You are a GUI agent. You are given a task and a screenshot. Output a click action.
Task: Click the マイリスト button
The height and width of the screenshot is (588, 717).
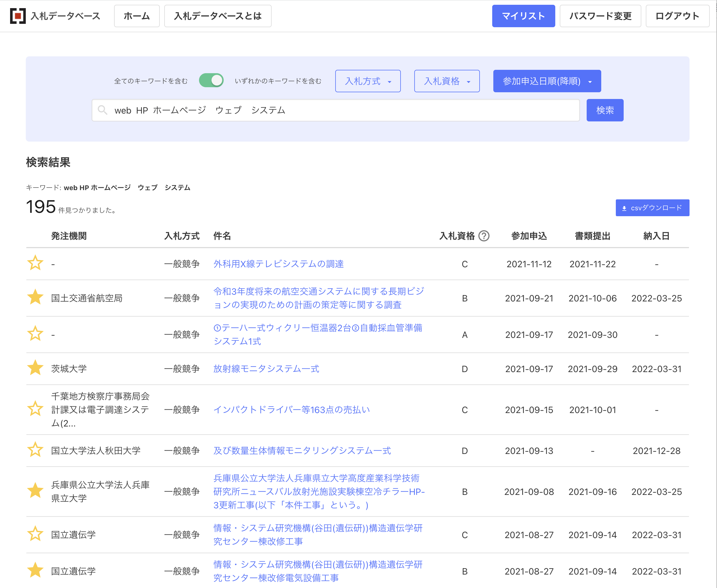pyautogui.click(x=523, y=16)
